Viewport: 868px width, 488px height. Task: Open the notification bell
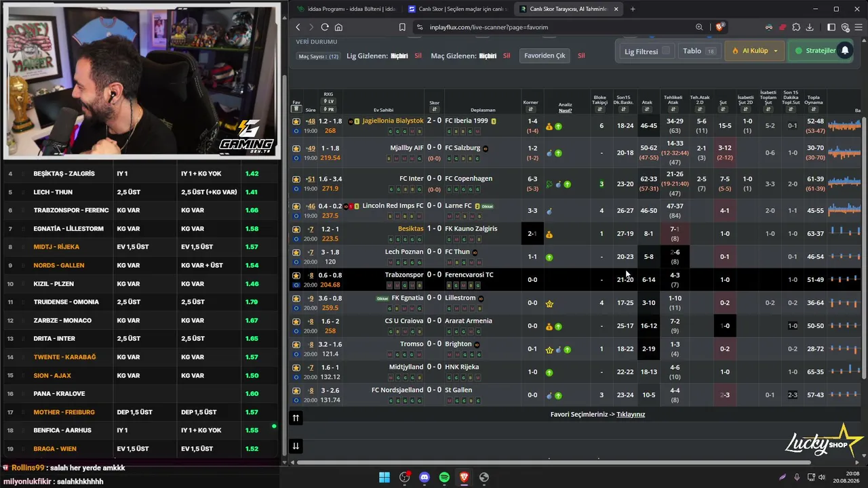pos(845,51)
